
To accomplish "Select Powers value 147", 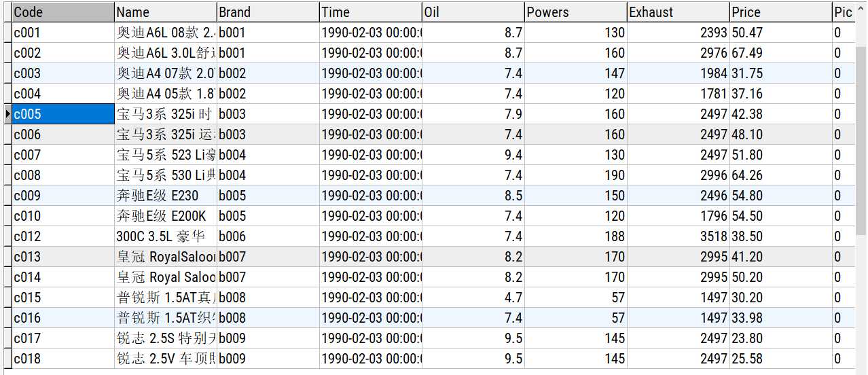I will point(576,73).
